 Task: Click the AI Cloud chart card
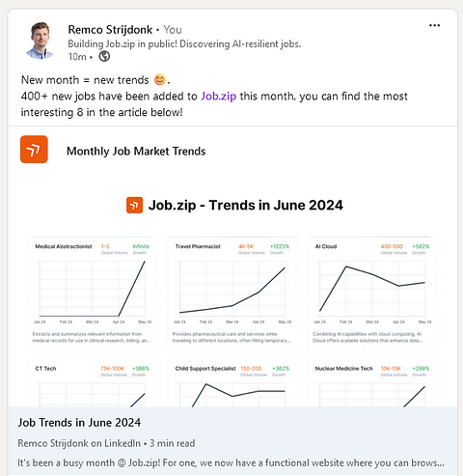point(372,293)
